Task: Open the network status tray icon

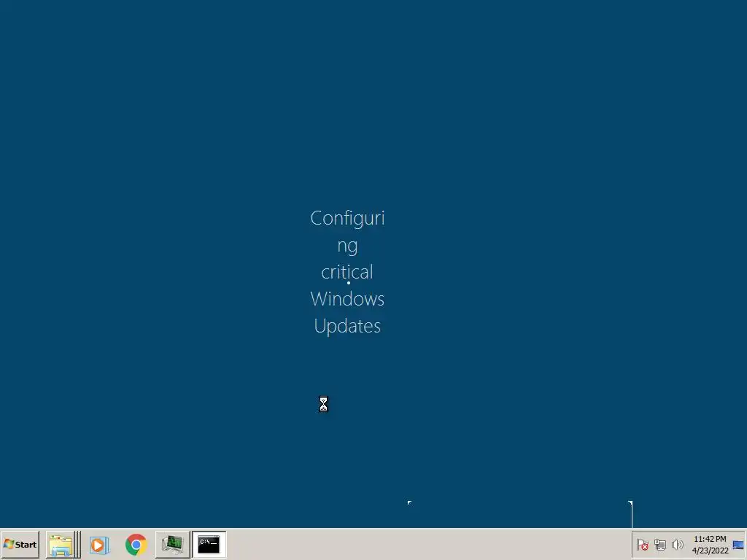Action: click(x=659, y=544)
